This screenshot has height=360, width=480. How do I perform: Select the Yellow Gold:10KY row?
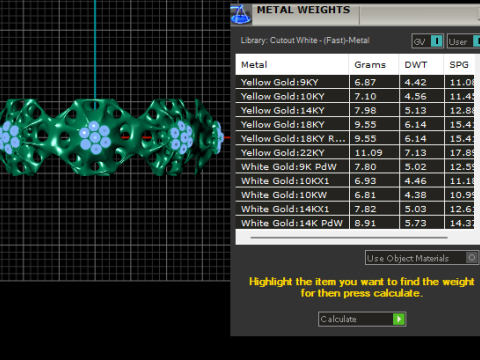(355, 96)
